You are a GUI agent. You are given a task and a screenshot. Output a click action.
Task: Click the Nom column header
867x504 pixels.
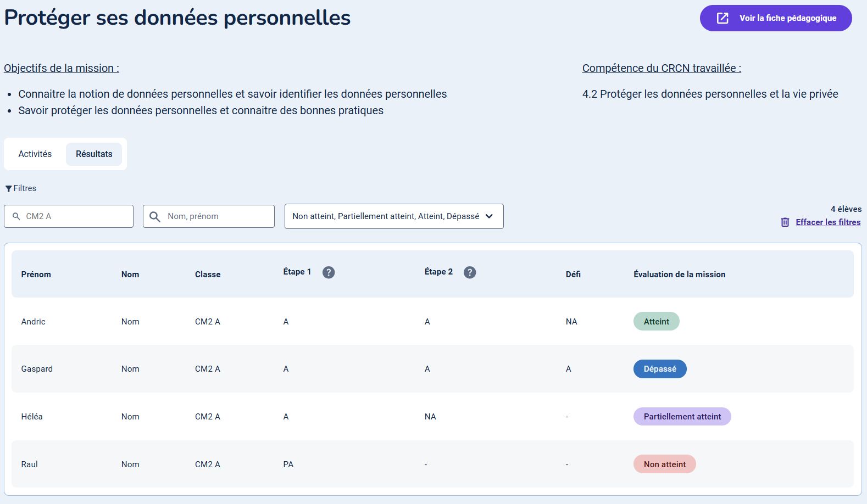pos(130,275)
